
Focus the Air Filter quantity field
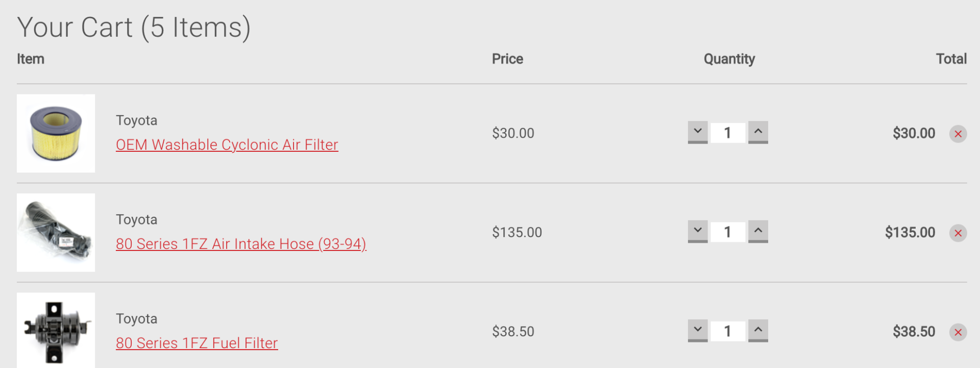[728, 133]
